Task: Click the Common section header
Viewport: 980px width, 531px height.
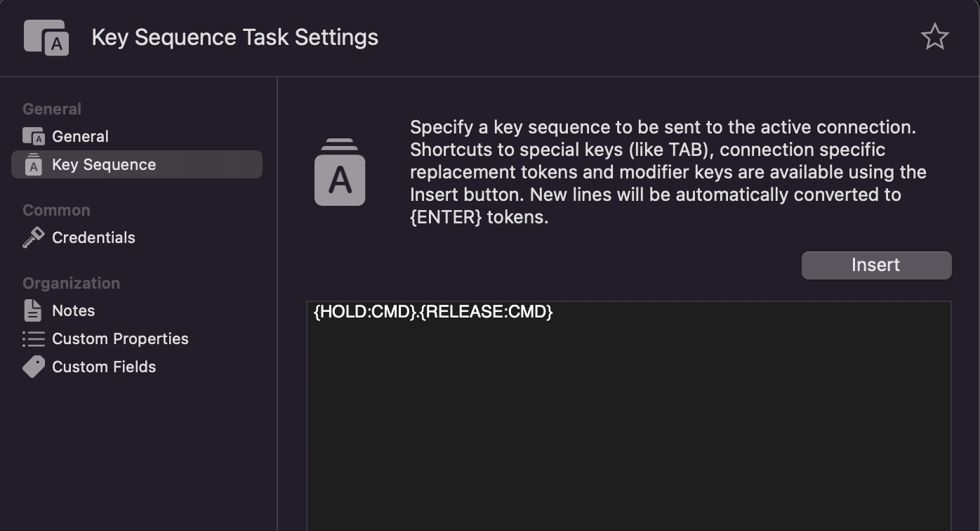Action: 56,210
